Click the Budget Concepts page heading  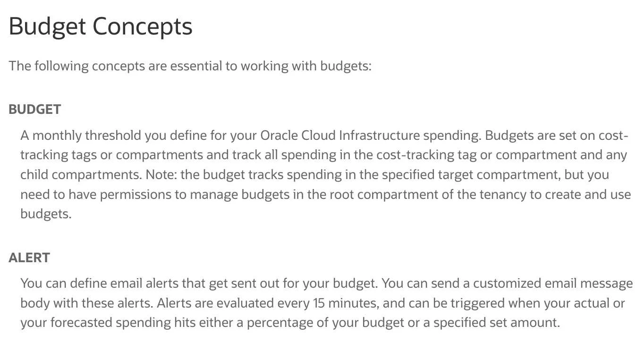[101, 27]
